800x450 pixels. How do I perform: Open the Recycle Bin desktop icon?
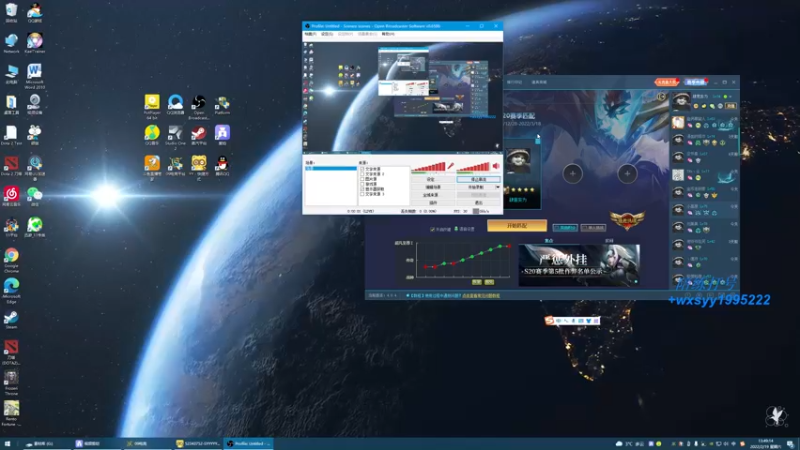coord(11,12)
